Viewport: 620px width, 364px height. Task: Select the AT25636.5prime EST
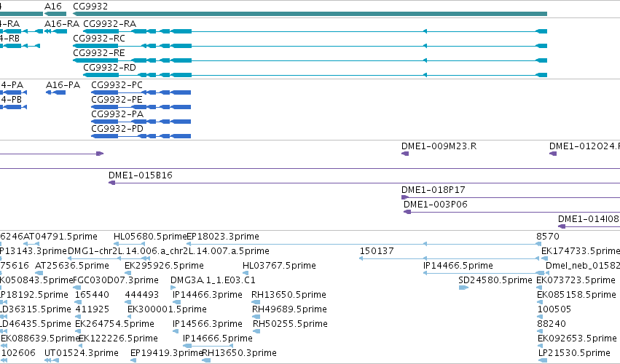click(39, 273)
